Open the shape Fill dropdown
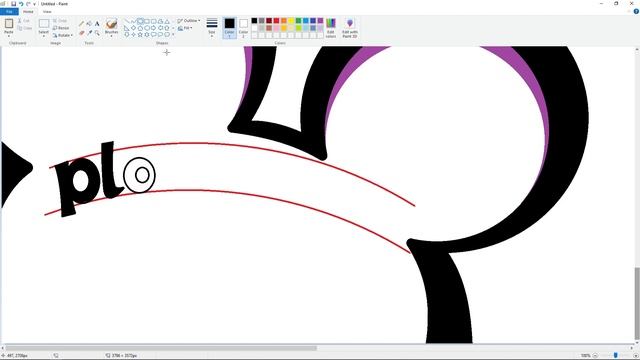 pos(185,28)
